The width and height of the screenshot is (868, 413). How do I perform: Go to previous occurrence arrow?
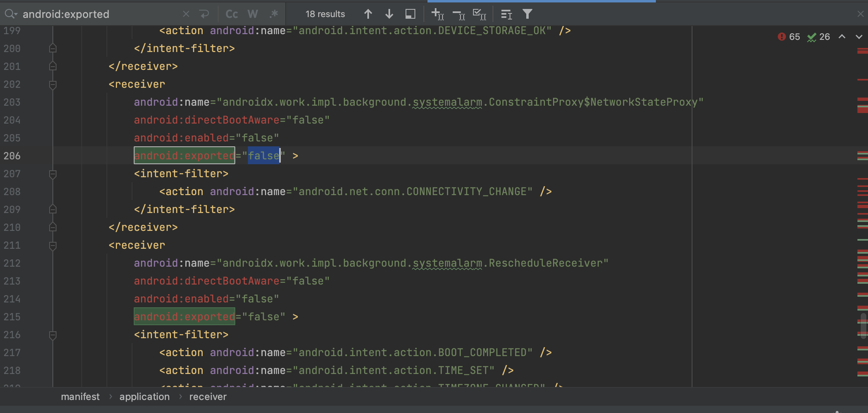coord(368,14)
